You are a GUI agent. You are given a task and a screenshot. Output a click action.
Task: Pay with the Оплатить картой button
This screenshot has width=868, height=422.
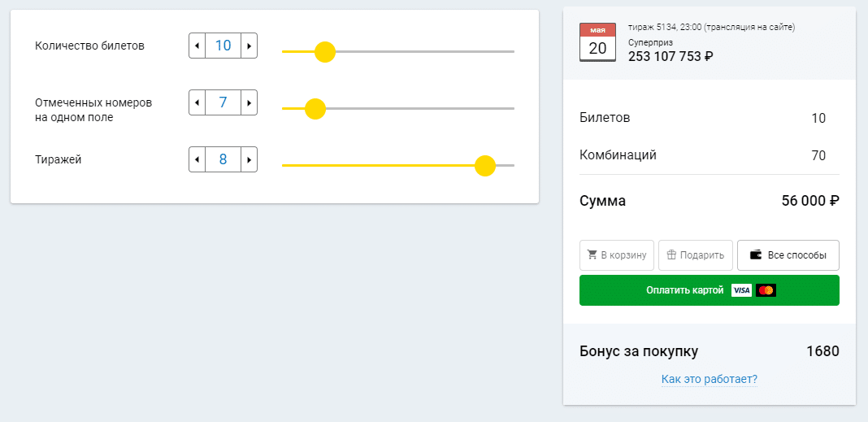710,290
